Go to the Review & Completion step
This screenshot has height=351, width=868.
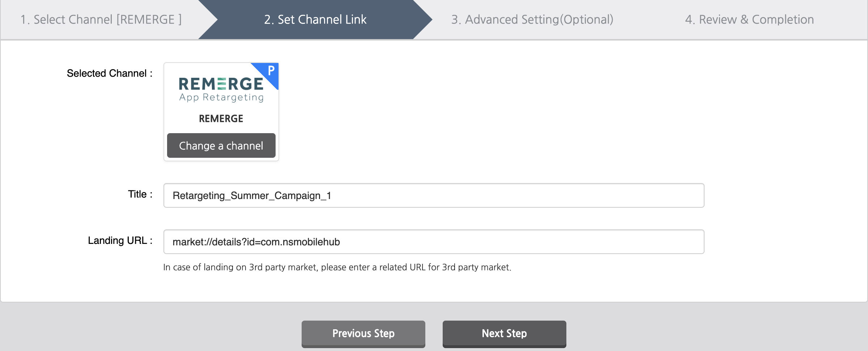(x=749, y=19)
